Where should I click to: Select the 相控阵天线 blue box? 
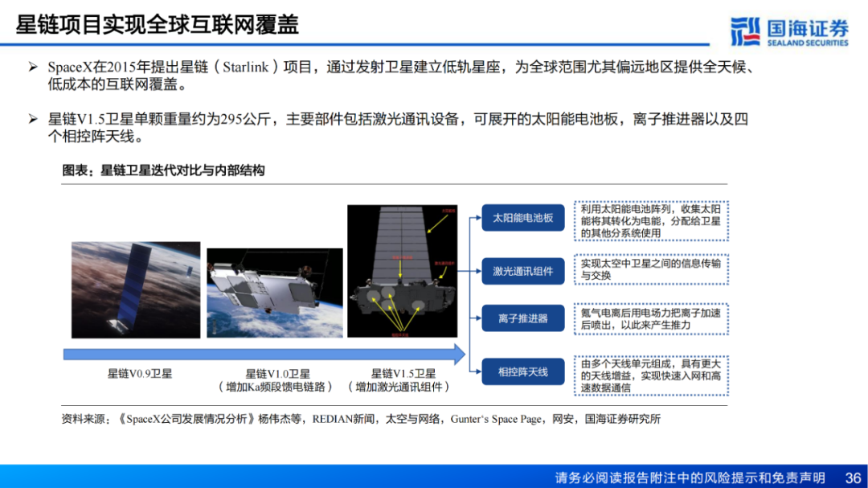click(523, 371)
